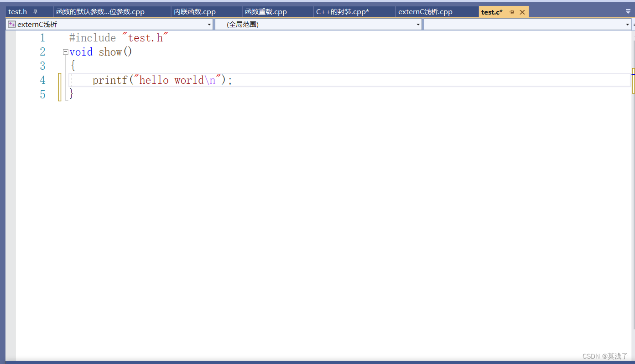Viewport: 635px width, 364px height.
Task: Open hidden tabs list via overflow chevron
Action: coord(628,11)
